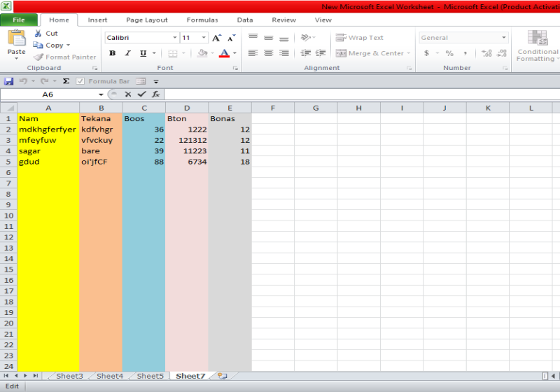Click the Percent Style icon
560x392 pixels.
(449, 53)
